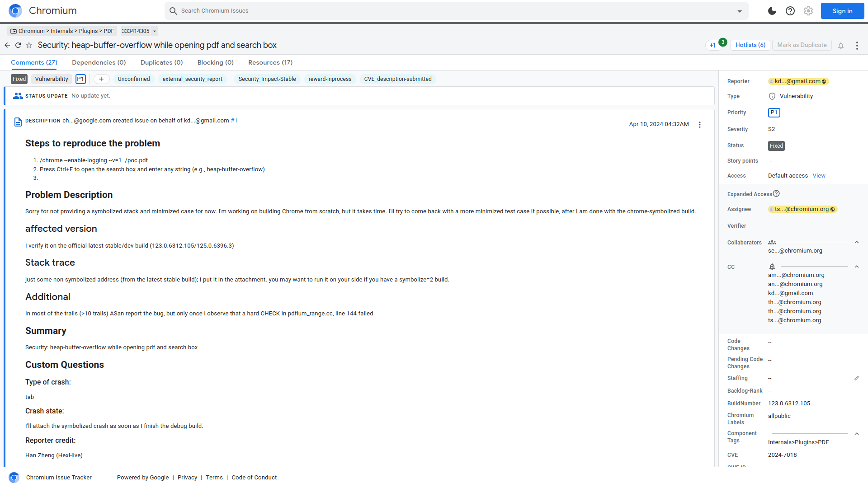This screenshot has height=488, width=868.
Task: Click the reporter kd...@gmail.com chip
Action: coord(798,81)
